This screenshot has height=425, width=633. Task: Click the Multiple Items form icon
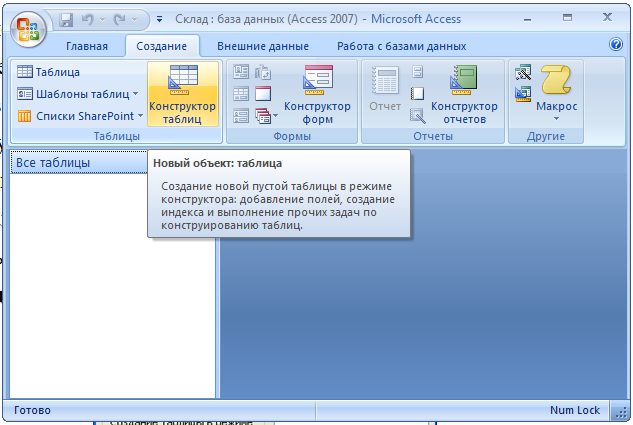241,116
